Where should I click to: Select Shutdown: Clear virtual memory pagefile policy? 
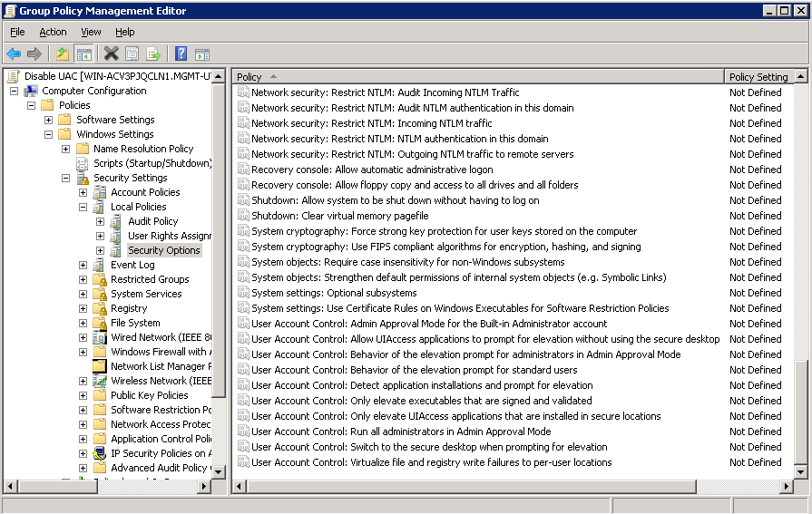(x=339, y=216)
